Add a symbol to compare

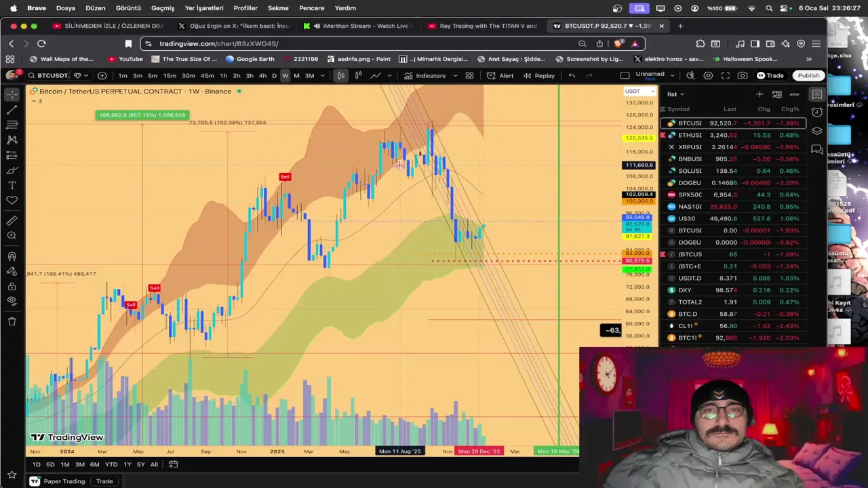pos(102,75)
